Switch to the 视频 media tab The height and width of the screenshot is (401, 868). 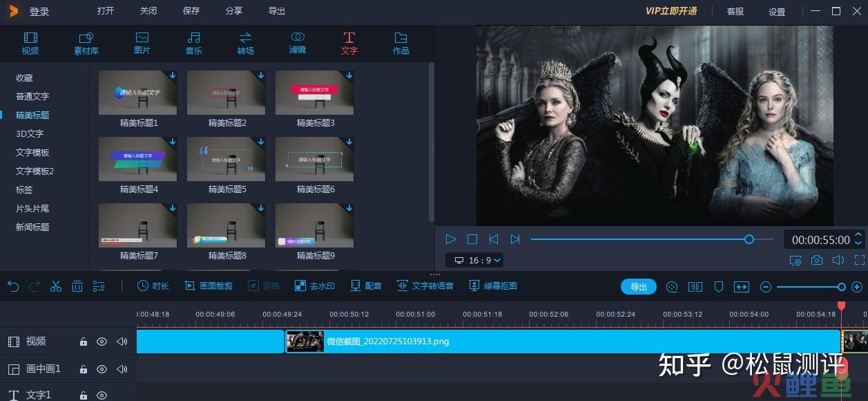(x=30, y=43)
